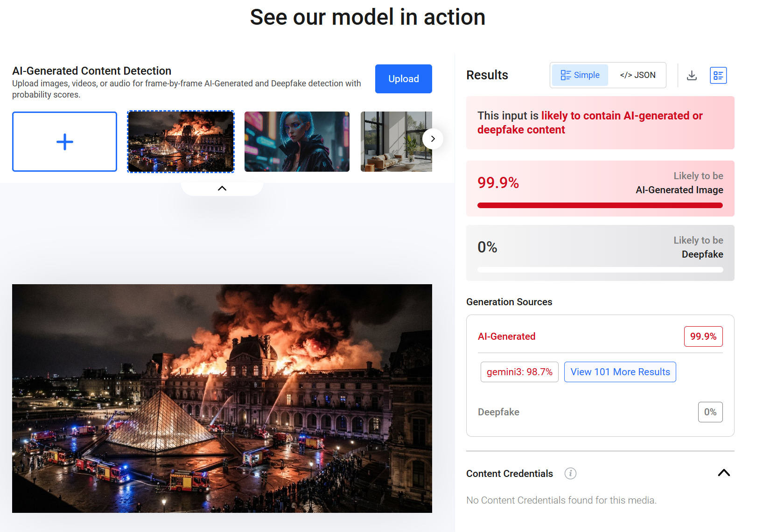Click the download results icon

pyautogui.click(x=692, y=76)
